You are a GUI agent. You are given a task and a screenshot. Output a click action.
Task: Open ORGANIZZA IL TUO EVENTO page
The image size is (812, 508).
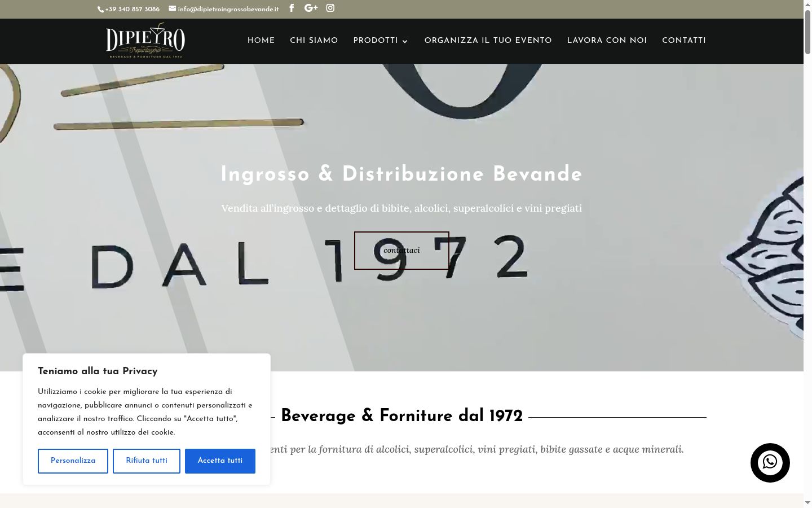coord(488,41)
